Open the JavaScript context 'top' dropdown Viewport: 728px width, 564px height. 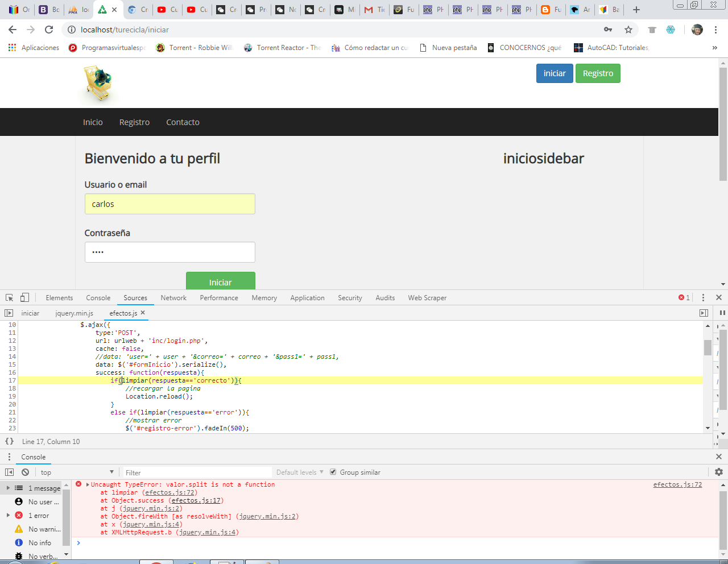pos(77,472)
